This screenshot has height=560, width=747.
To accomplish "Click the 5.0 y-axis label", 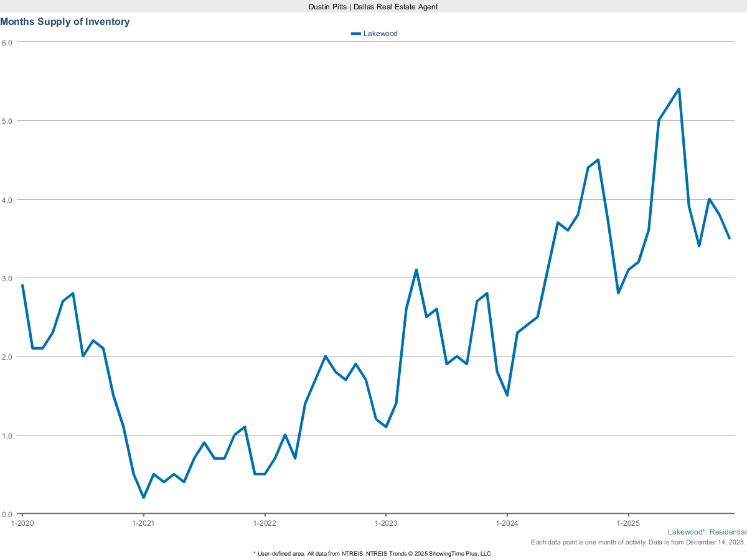I will (x=7, y=121).
